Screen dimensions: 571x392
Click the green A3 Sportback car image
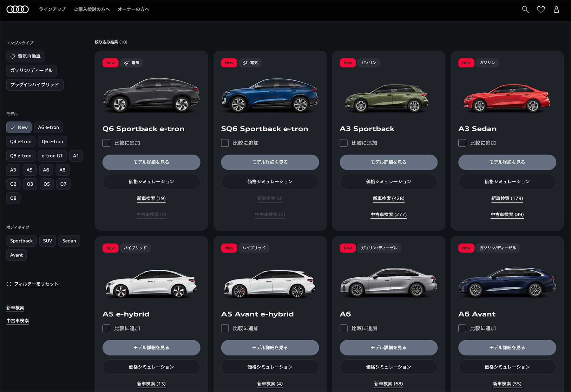pos(387,98)
